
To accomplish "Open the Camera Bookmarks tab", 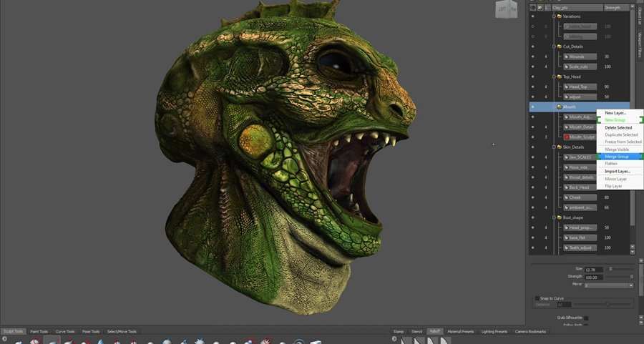I will (530, 332).
